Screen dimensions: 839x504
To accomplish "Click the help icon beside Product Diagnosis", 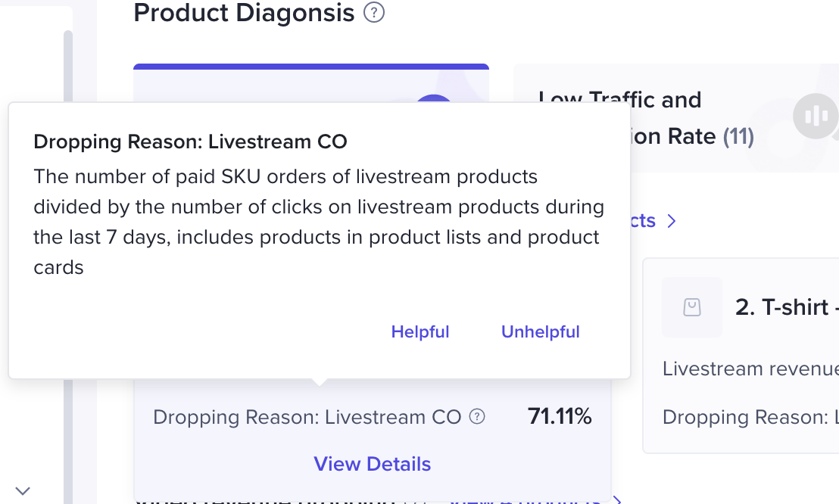I will pos(374,13).
